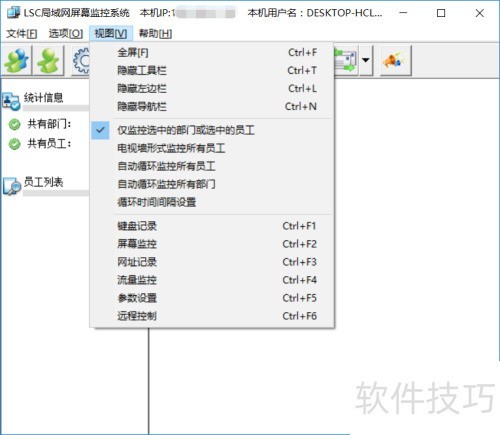This screenshot has height=435, width=500.
Task: Choose 隐藏左边栏 menu entry
Action: tap(212, 89)
